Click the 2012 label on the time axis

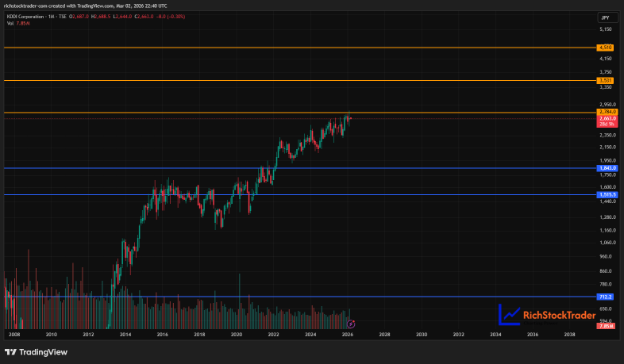(88, 335)
